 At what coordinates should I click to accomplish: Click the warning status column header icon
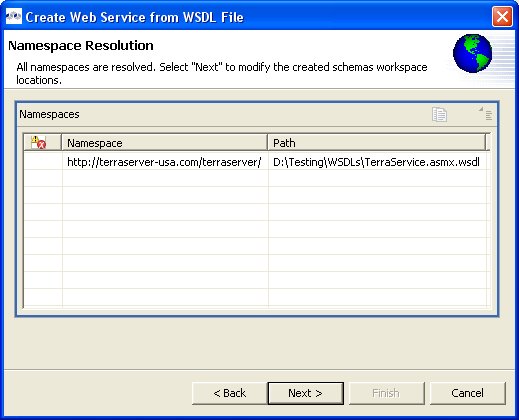pos(39,143)
